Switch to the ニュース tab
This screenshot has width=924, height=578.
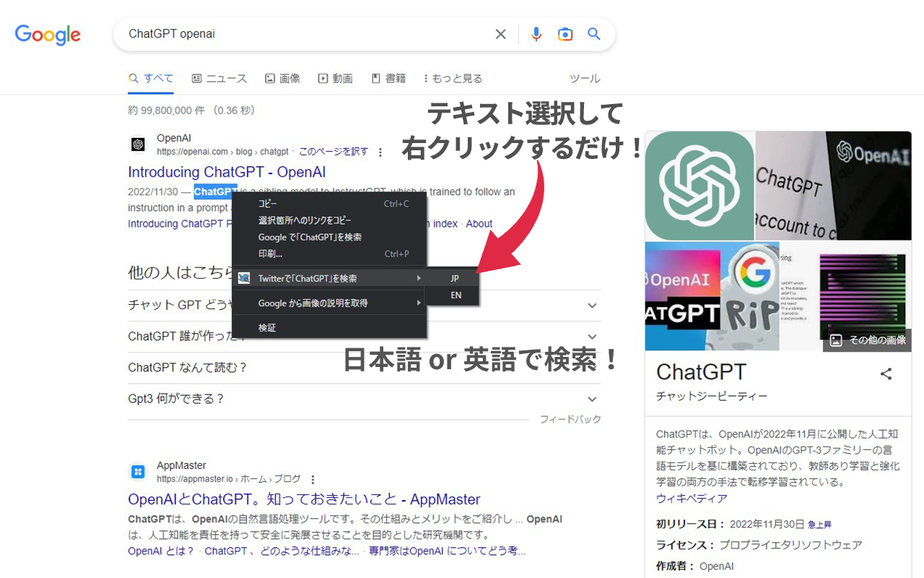coord(219,78)
